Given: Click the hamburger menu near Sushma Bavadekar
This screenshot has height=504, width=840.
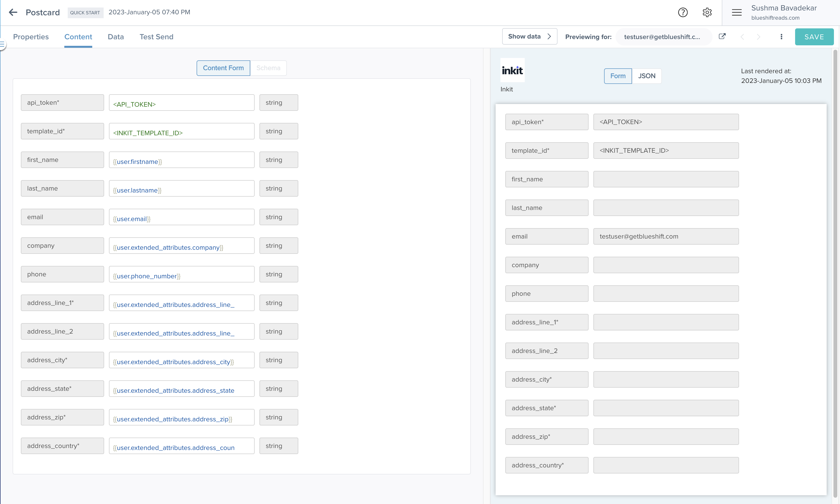Looking at the screenshot, I should click(x=737, y=12).
